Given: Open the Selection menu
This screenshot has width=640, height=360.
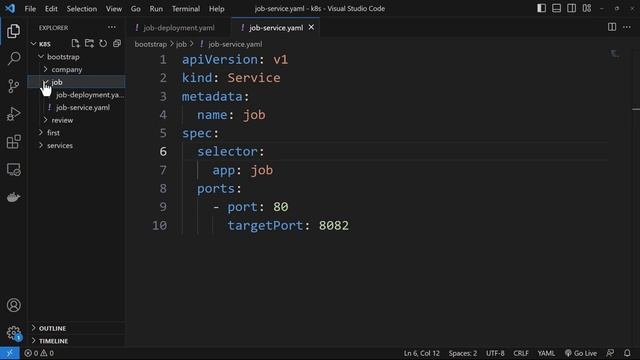Looking at the screenshot, I should click(82, 9).
